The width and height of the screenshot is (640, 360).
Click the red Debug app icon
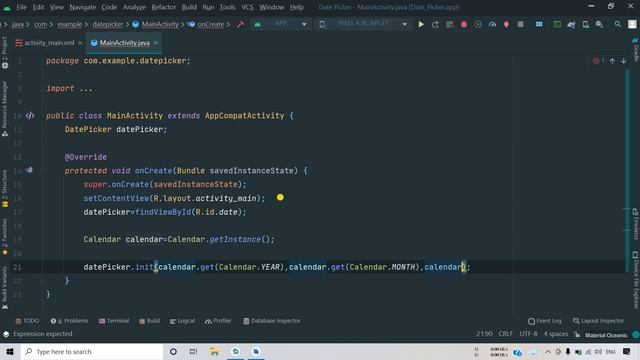(464, 24)
